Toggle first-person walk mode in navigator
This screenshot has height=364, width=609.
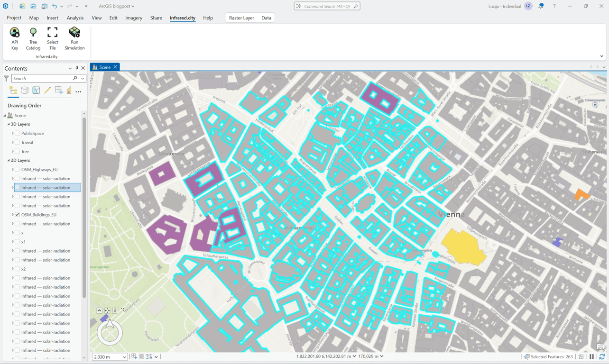(x=115, y=310)
